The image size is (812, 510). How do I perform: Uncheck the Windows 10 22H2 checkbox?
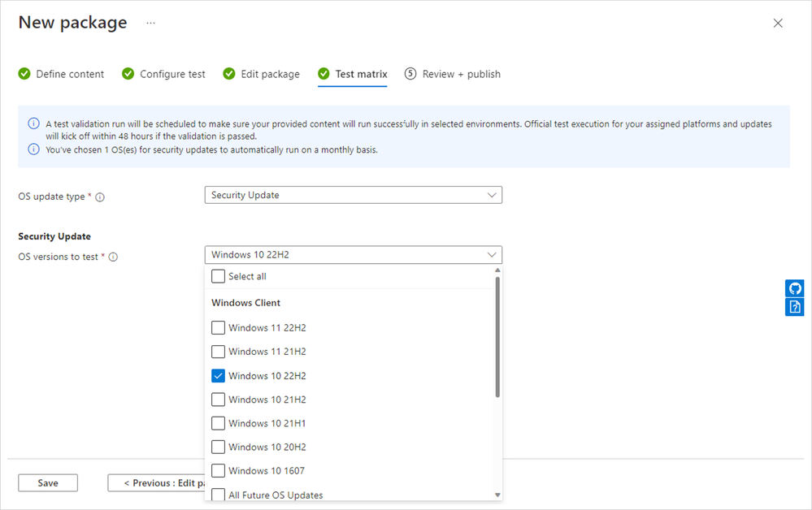point(218,376)
